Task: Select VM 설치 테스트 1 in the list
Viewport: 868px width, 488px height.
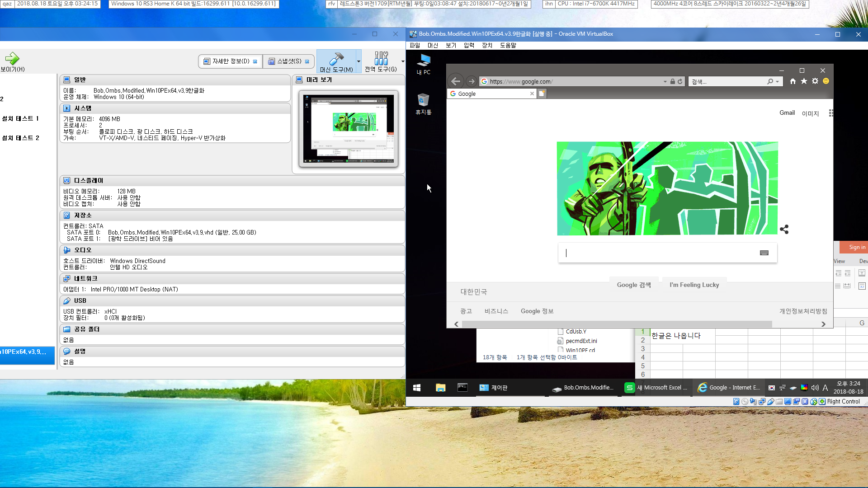Action: [x=20, y=118]
